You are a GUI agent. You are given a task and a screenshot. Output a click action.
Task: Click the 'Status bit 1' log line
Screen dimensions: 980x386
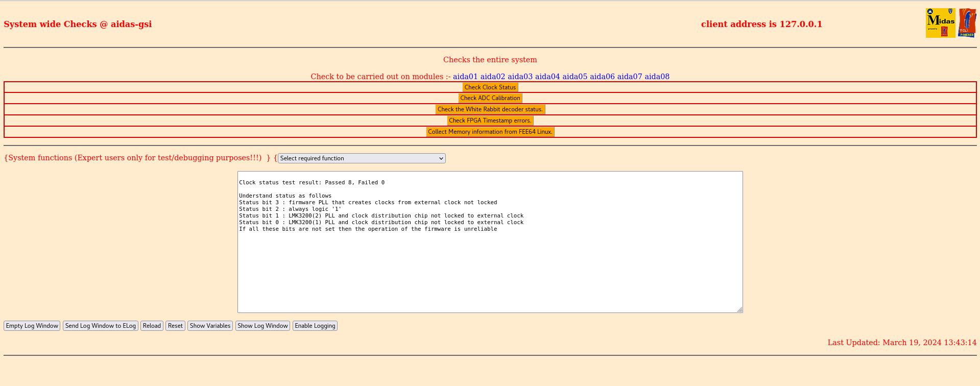tap(381, 215)
